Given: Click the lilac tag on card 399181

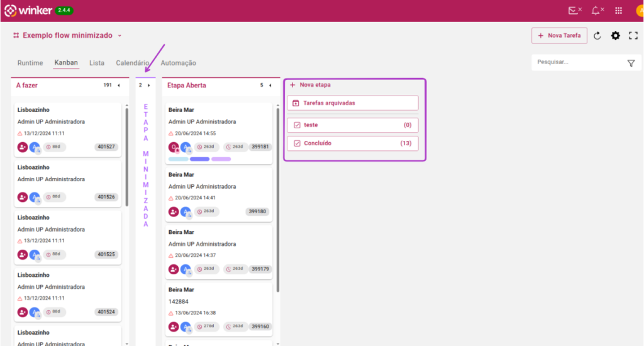Looking at the screenshot, I should (221, 159).
